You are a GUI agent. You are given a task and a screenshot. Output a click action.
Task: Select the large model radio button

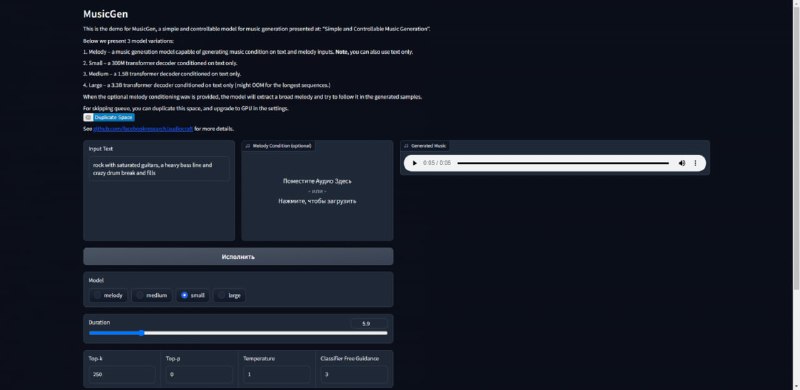coord(221,295)
